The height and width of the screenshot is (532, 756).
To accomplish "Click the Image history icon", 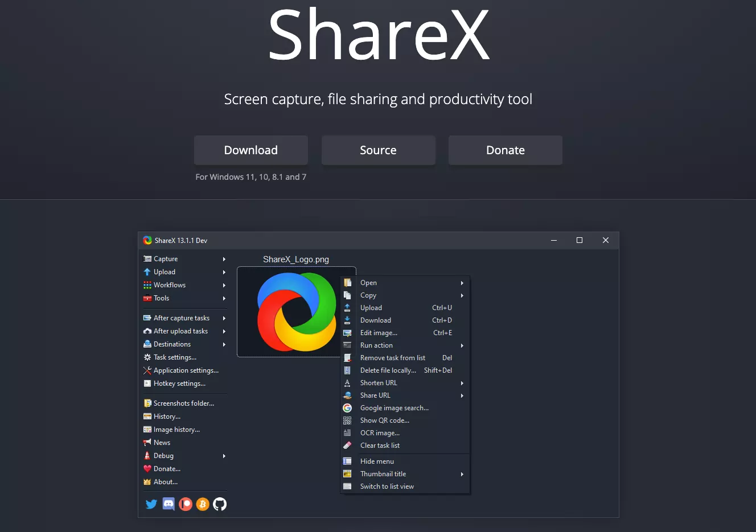I will [147, 430].
